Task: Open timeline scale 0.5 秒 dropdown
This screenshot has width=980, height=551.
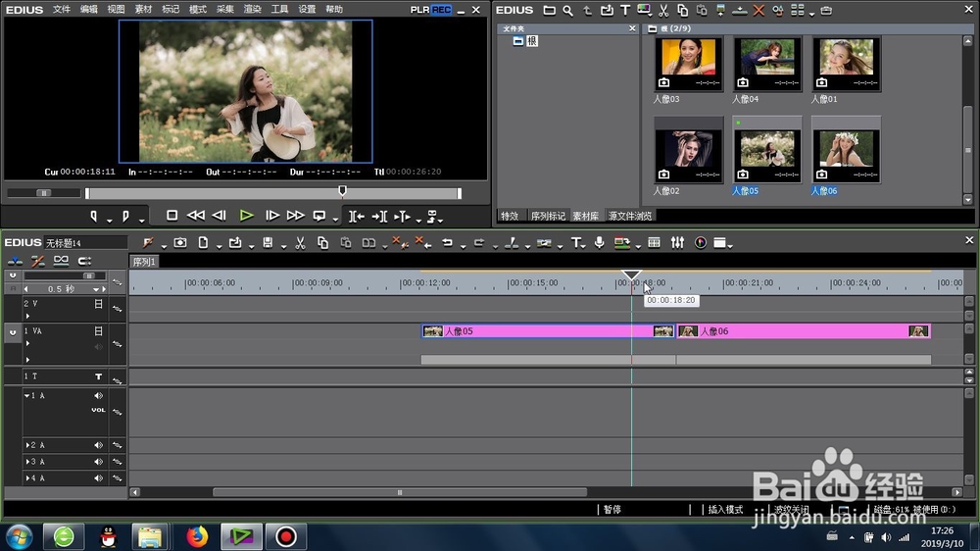Action: click(96, 289)
